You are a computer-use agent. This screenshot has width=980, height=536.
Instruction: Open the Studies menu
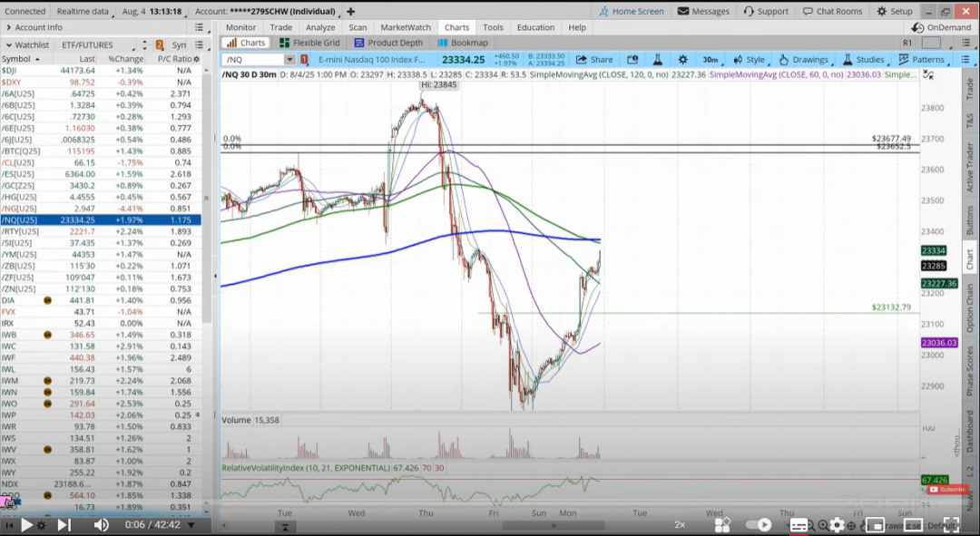click(863, 59)
